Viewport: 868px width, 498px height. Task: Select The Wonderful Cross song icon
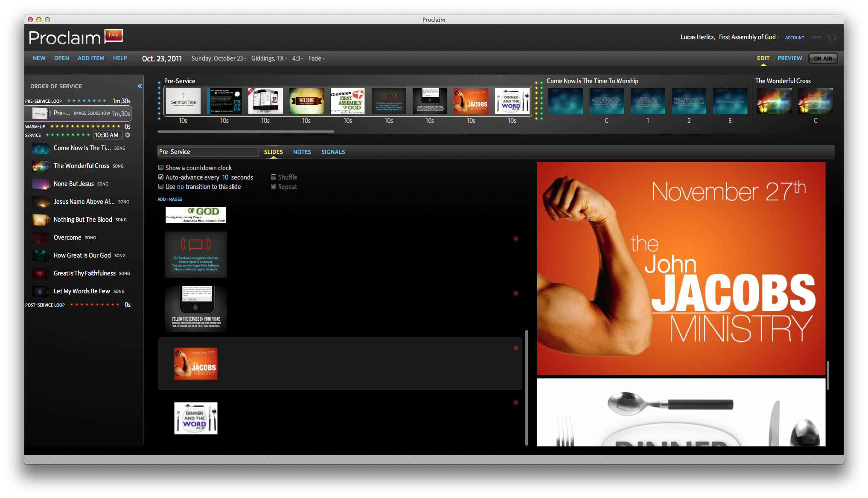tap(41, 166)
